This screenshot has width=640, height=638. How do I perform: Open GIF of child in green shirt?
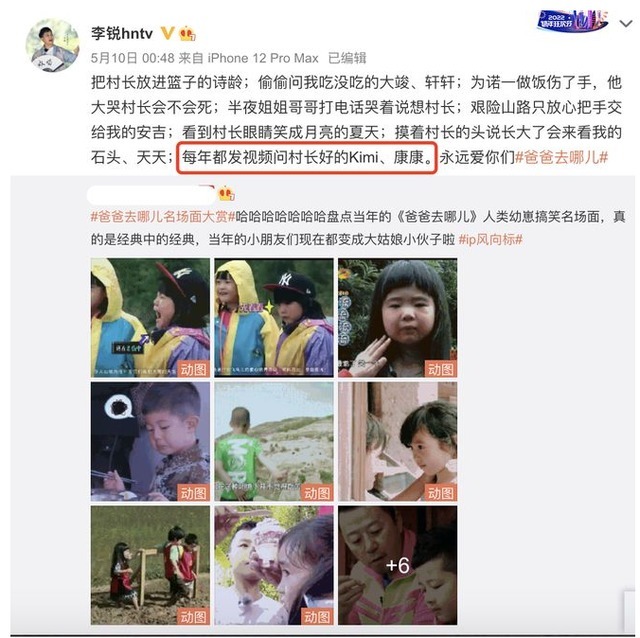tap(274, 442)
